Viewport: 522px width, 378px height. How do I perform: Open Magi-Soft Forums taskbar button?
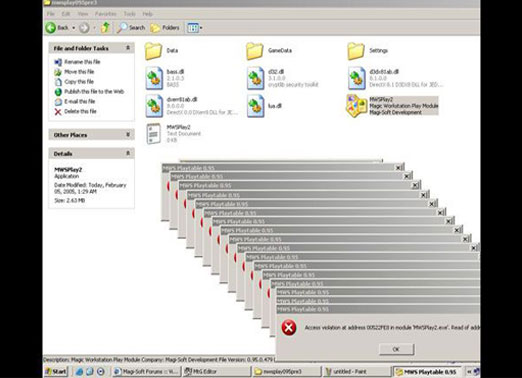tap(147, 371)
